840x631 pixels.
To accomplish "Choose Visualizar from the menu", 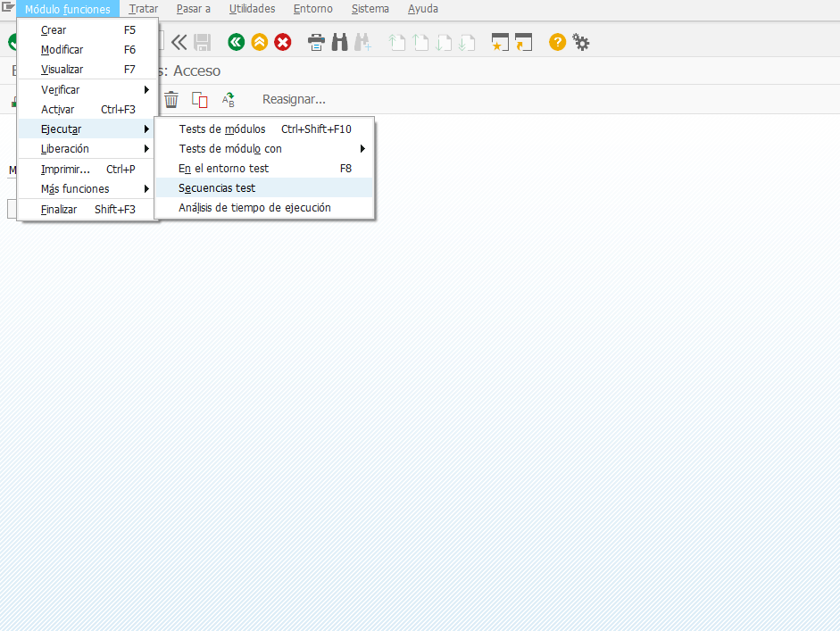I will [87, 70].
